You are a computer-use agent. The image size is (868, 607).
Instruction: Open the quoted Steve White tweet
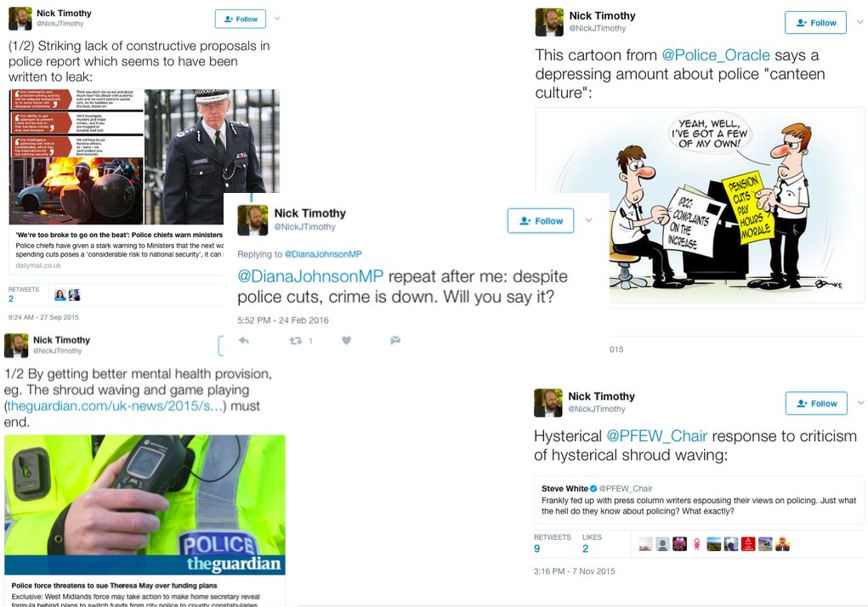[x=699, y=500]
